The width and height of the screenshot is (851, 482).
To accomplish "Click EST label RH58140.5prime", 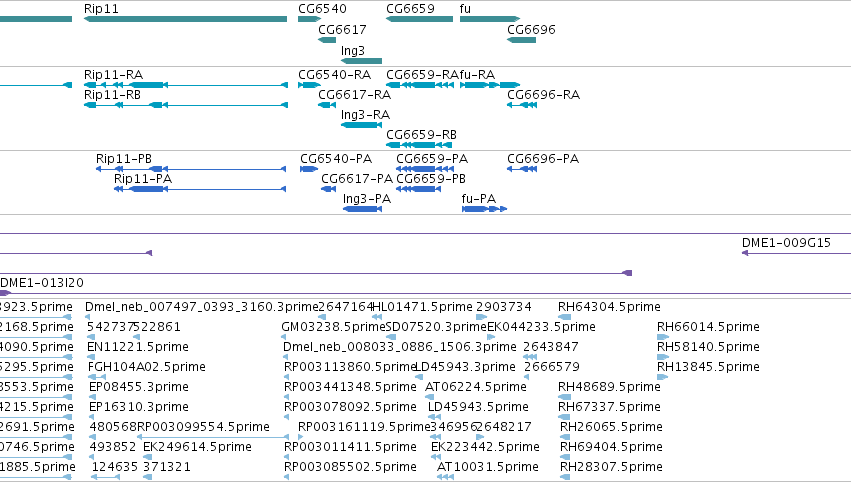I will [708, 347].
